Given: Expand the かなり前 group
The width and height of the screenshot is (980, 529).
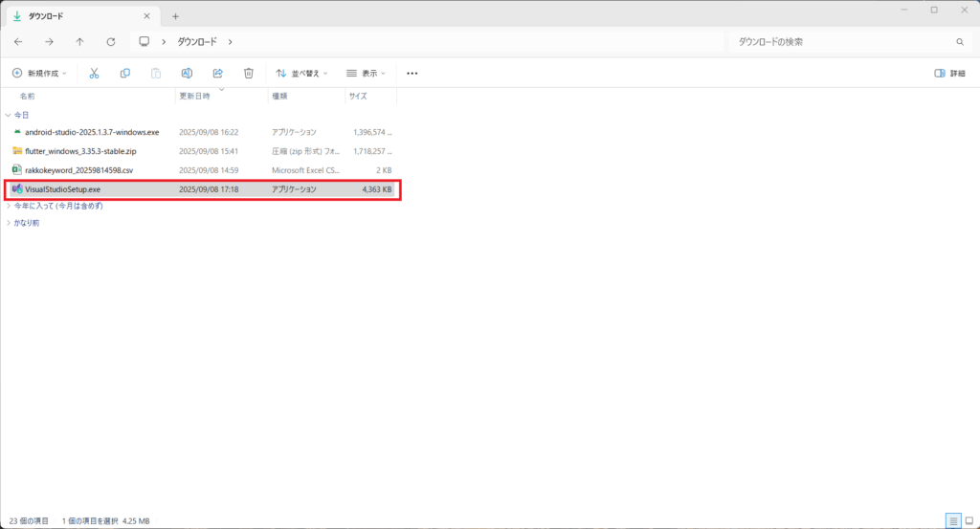Looking at the screenshot, I should tap(9, 223).
